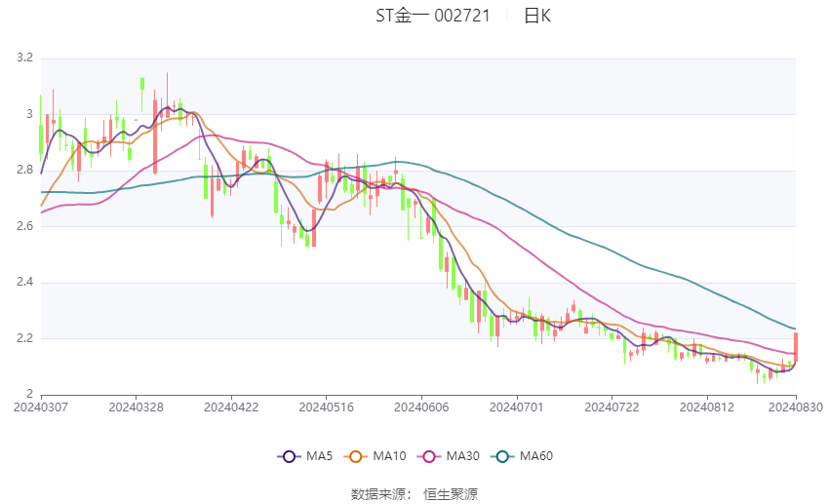Click the 20240307 date axis label
This screenshot has height=504, width=829.
point(41,406)
